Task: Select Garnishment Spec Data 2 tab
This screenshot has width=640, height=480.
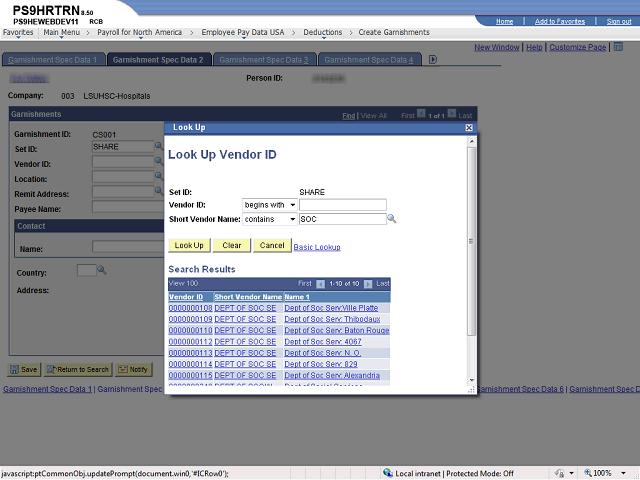Action: [x=158, y=60]
